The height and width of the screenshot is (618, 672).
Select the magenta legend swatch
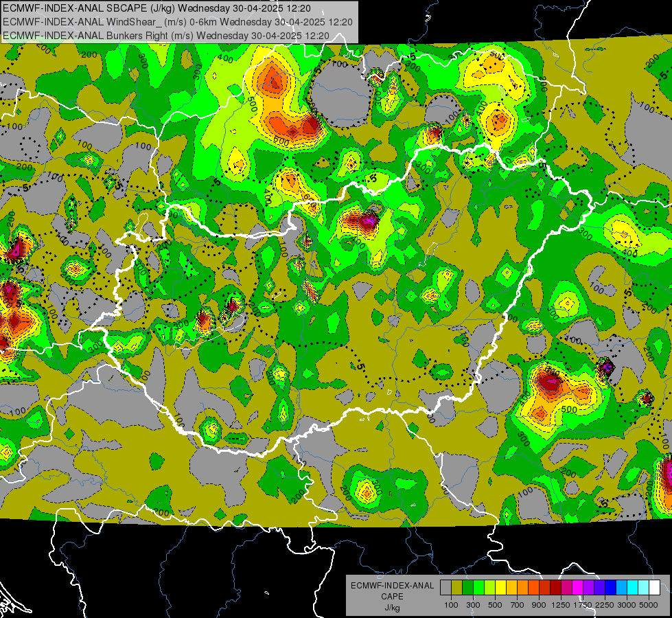[578, 588]
